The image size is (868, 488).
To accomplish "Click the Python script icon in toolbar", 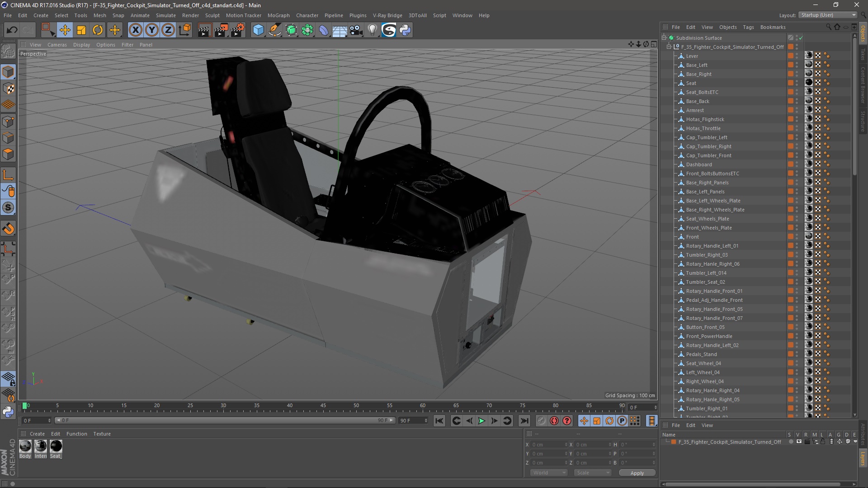I will coord(405,30).
